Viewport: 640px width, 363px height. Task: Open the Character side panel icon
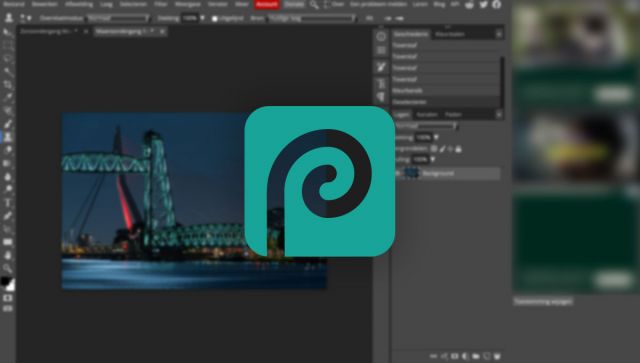(381, 84)
